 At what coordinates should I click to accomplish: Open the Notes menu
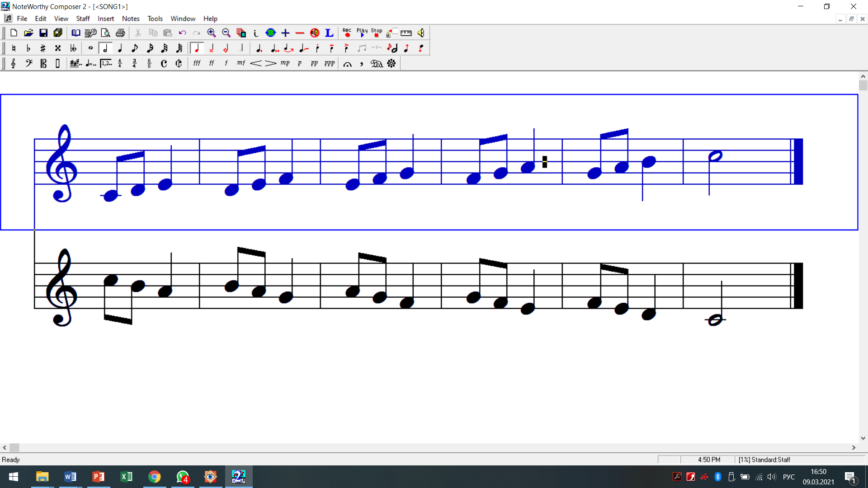(131, 19)
